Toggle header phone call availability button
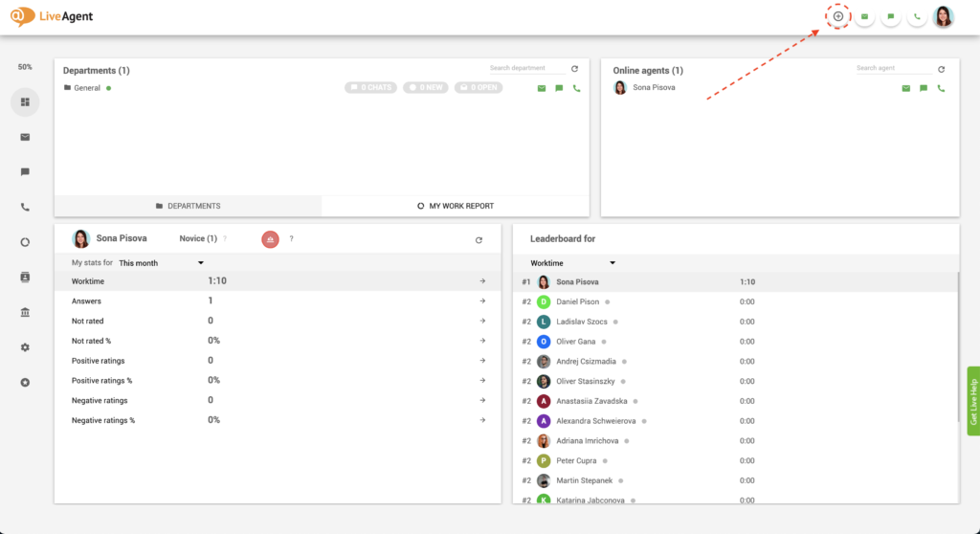980x534 pixels. pos(917,16)
